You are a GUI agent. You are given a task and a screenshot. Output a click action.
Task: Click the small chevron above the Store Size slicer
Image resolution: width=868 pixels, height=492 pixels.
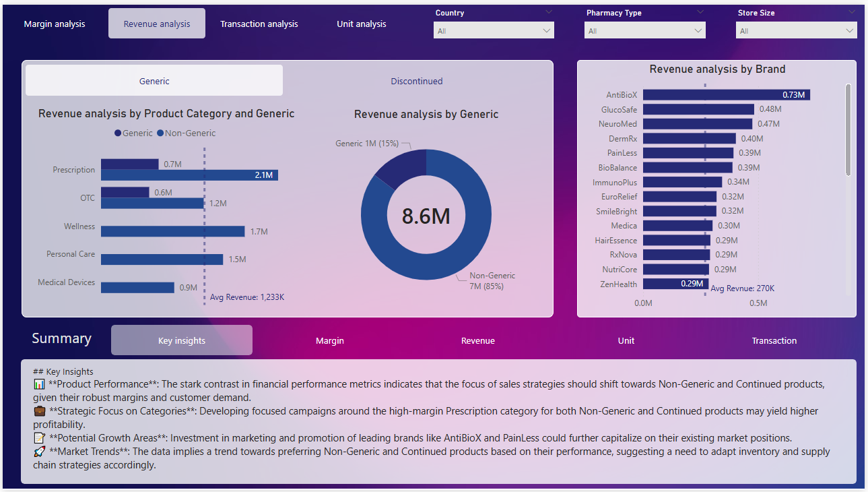tap(851, 11)
